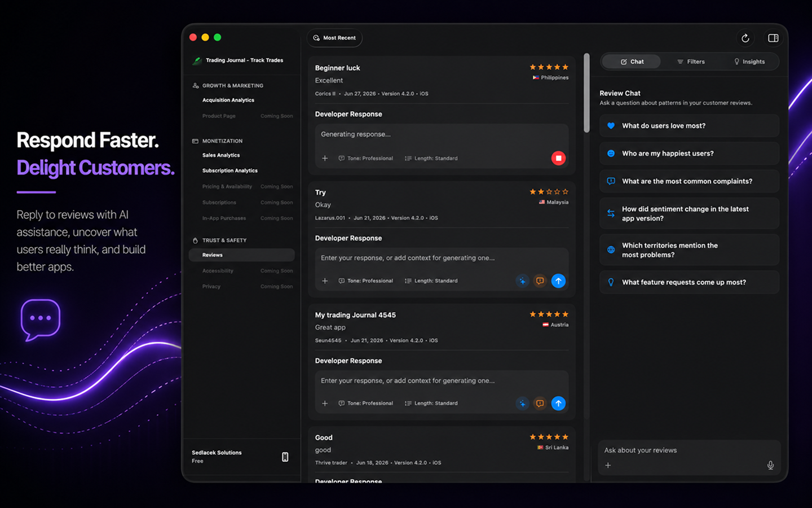Click the Monetization section icon
The height and width of the screenshot is (508, 812).
click(195, 141)
